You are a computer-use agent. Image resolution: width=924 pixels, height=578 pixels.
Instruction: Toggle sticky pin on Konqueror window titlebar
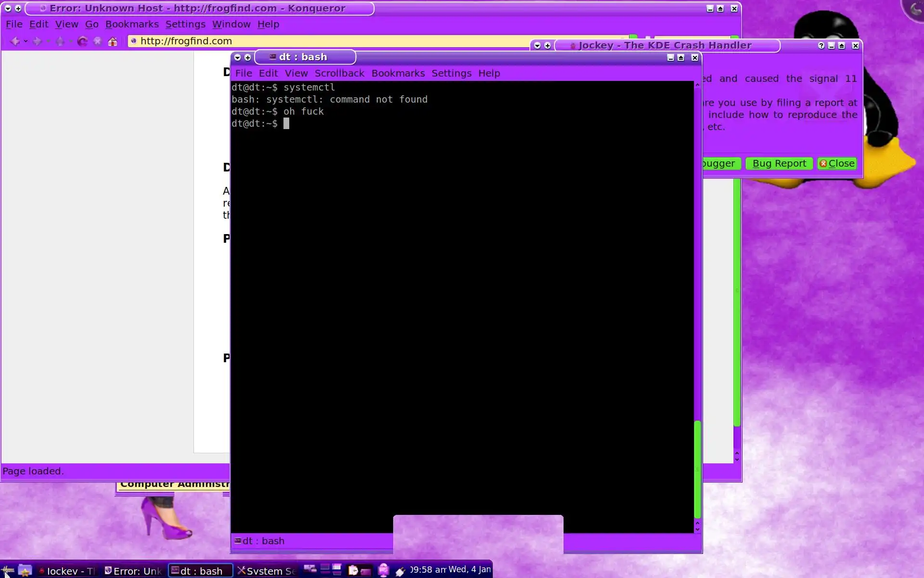click(x=18, y=9)
